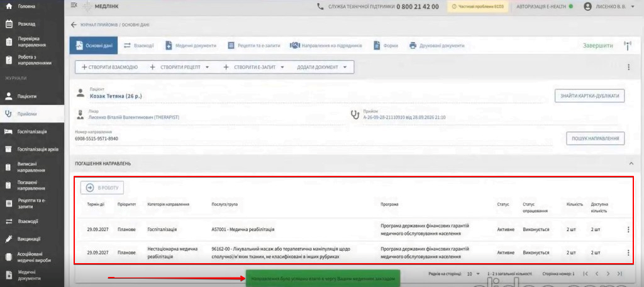Collapse the sidebar menu icon
644x287 pixels.
pos(74,5)
